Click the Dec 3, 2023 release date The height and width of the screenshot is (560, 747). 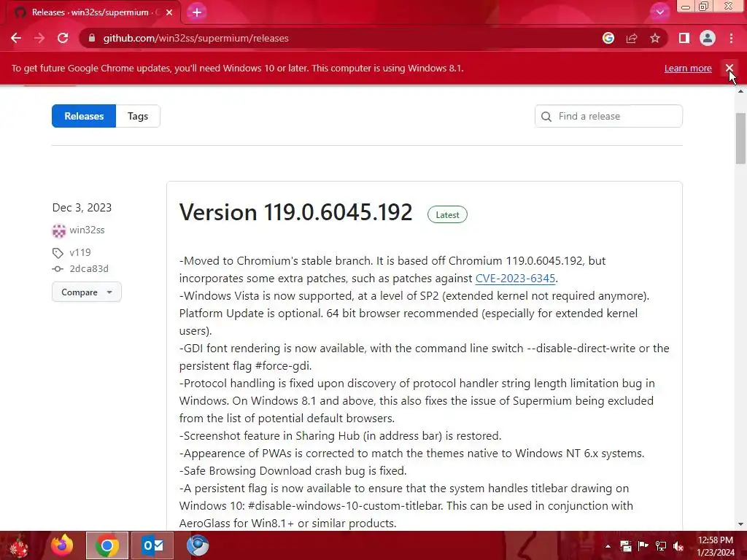click(x=82, y=208)
